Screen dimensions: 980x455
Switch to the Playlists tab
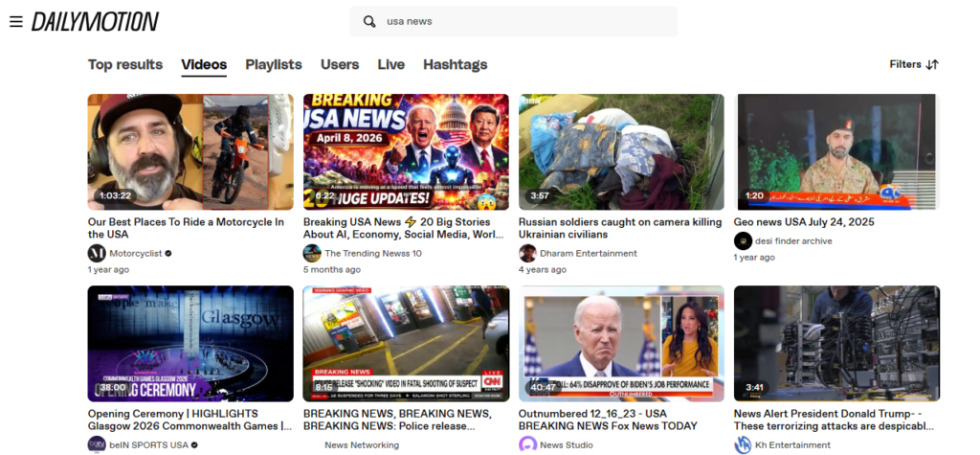tap(273, 64)
